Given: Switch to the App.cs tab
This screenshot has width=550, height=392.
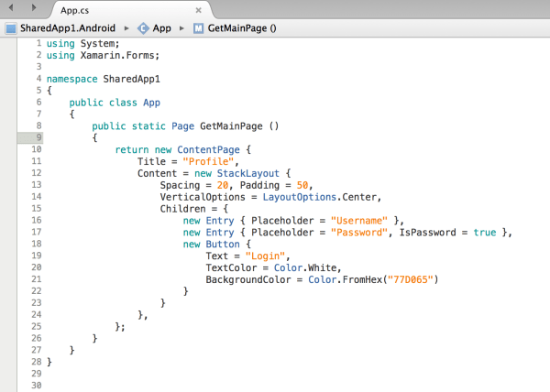Looking at the screenshot, I should point(78,11).
